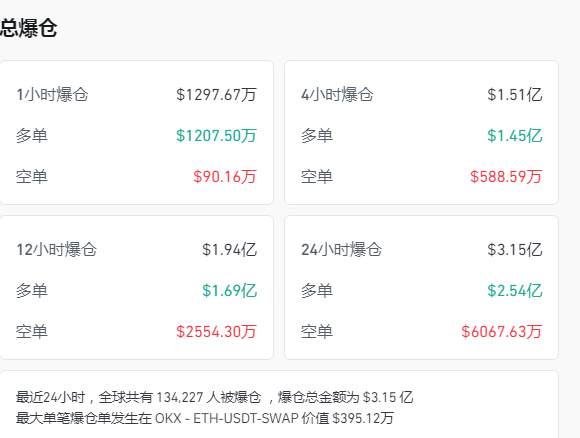Select the green $1.45亿 long value
The width and height of the screenshot is (580, 438).
[515, 136]
